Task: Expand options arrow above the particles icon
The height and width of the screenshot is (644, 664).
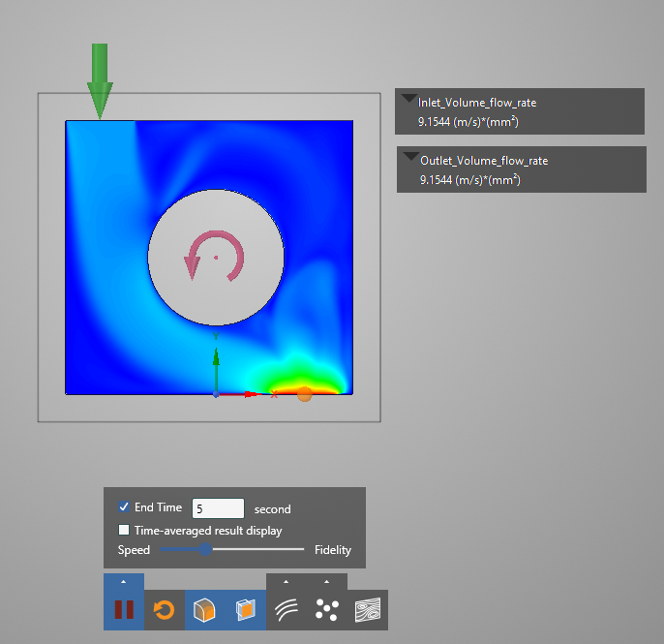Action: [327, 582]
